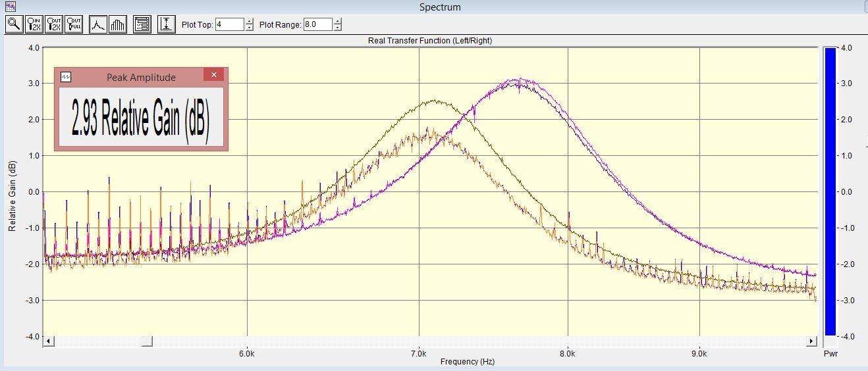The height and width of the screenshot is (371, 868).
Task: Click the vertical autoscale icon
Action: [167, 24]
